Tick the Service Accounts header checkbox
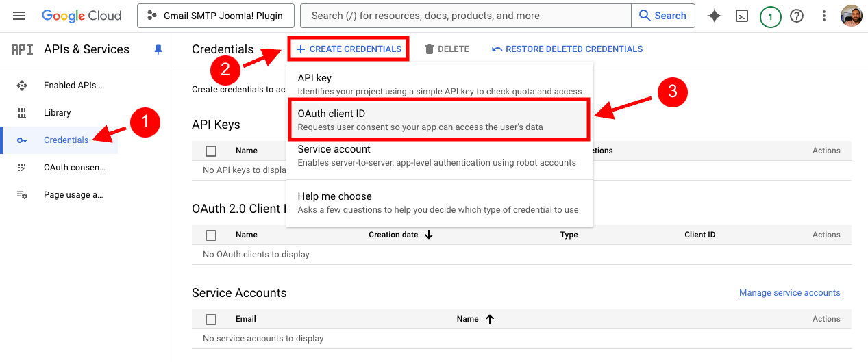The width and height of the screenshot is (868, 362). point(211,319)
